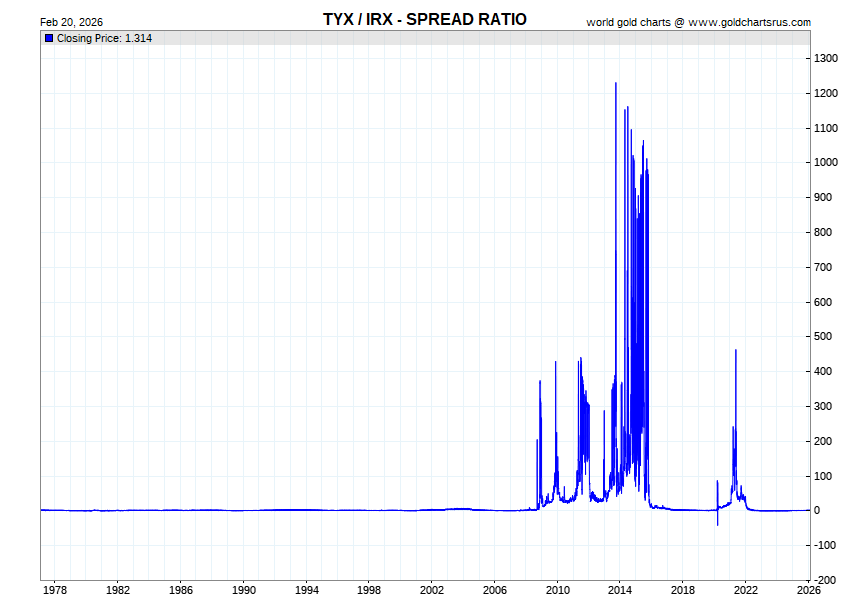
Task: Click the y-axis label -200
Action: pos(825,580)
